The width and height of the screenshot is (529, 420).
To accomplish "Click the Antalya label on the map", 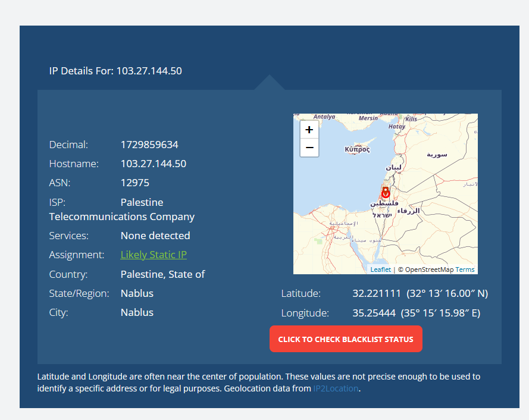I will click(324, 117).
